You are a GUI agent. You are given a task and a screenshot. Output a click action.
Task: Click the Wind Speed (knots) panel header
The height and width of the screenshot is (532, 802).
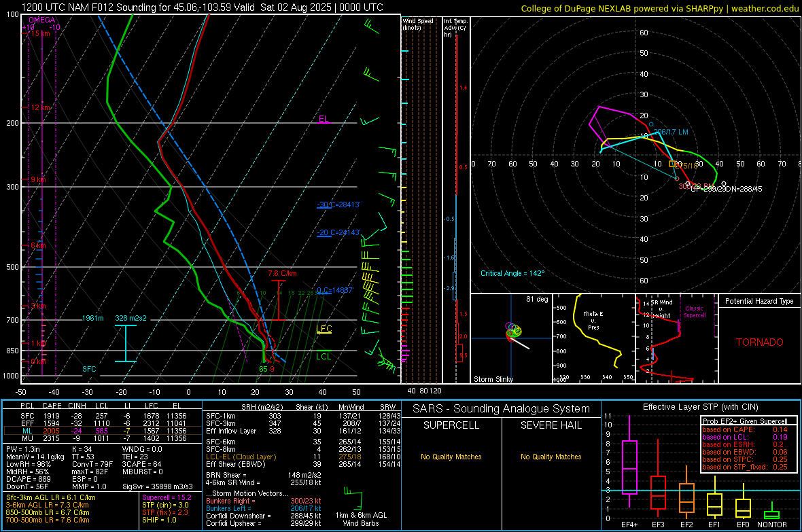click(x=418, y=24)
